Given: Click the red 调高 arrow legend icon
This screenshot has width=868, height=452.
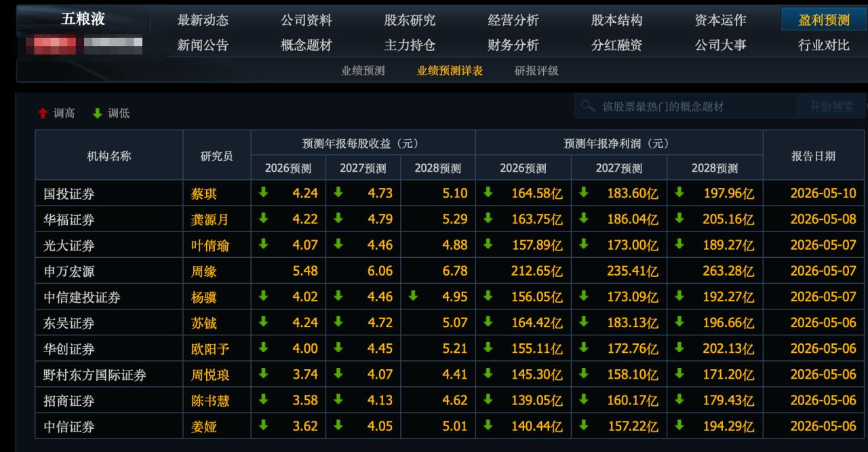Looking at the screenshot, I should (43, 114).
